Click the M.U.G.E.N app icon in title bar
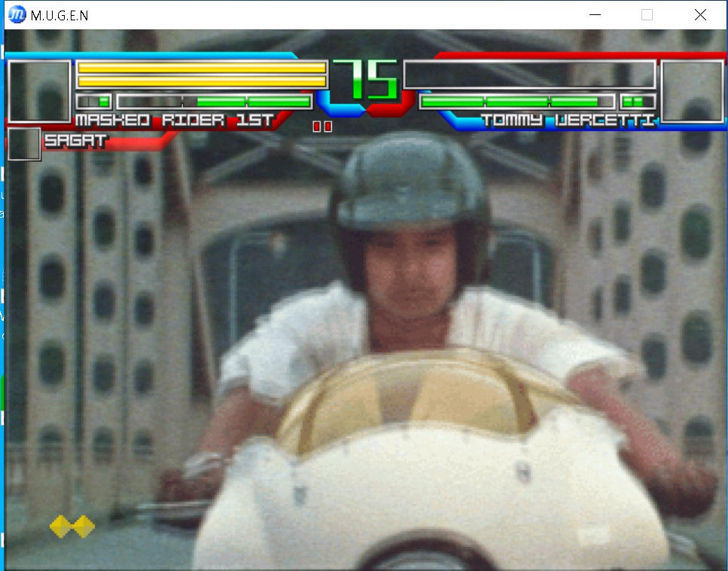 17,14
